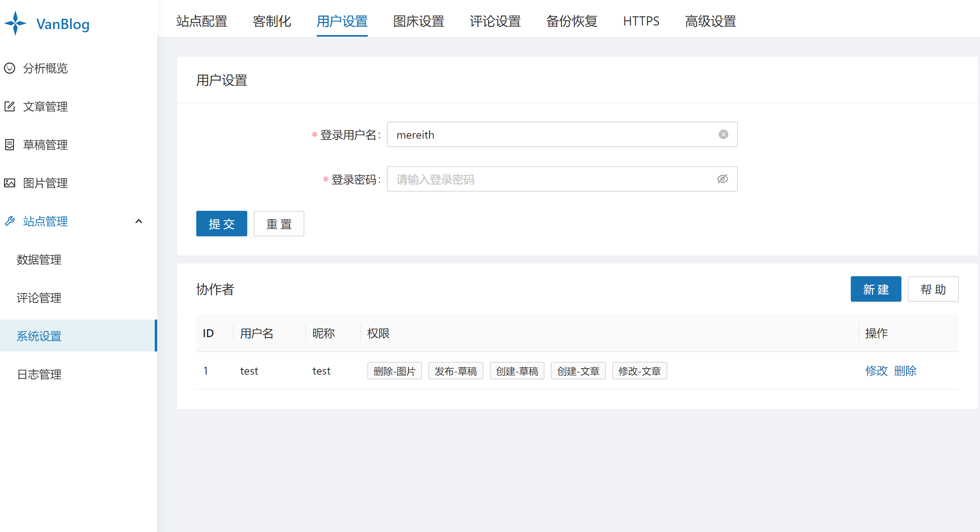This screenshot has width=980, height=532.
Task: Click 新建 to add a collaborator
Action: [x=876, y=289]
